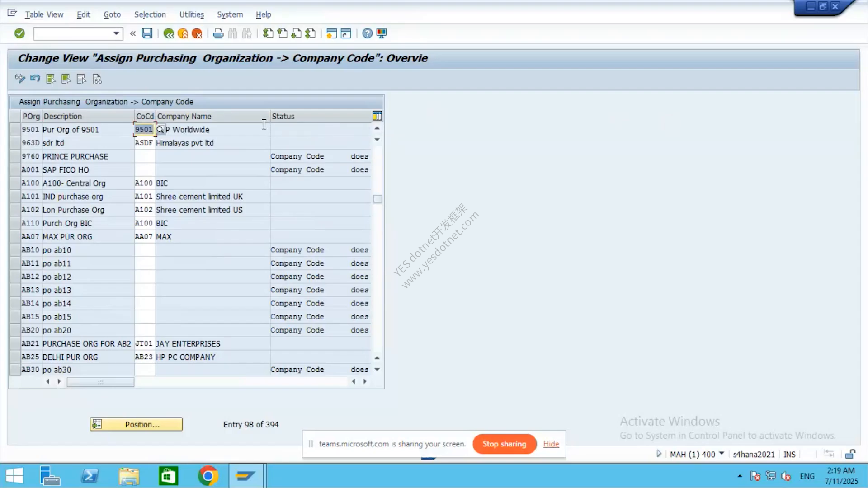Click the Generate Shortcut icon
This screenshot has height=488, width=868.
pos(346,33)
